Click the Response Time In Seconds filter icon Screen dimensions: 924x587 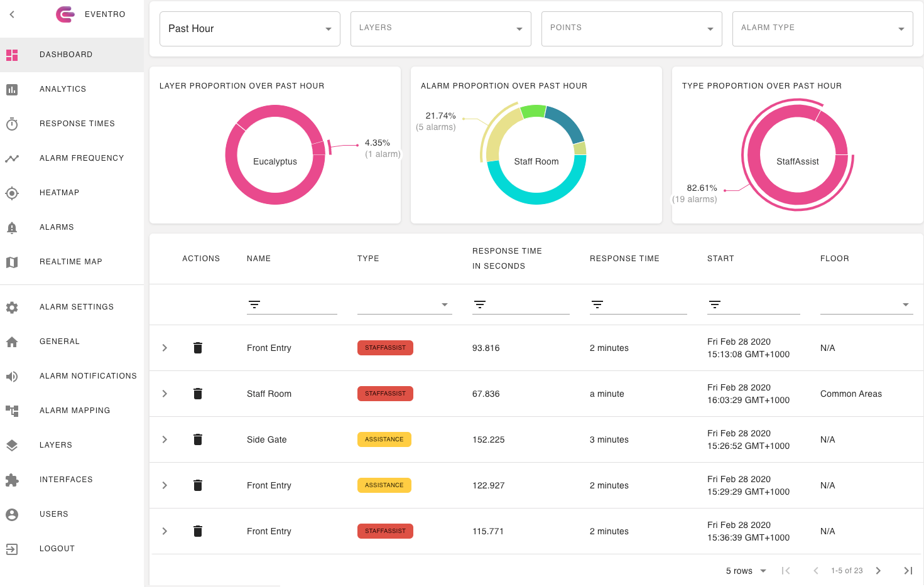(x=480, y=304)
